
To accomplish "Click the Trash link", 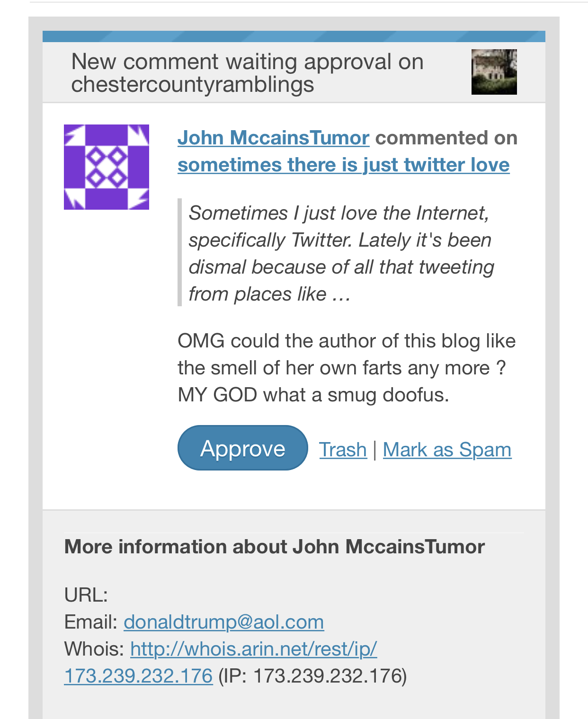I will point(343,450).
